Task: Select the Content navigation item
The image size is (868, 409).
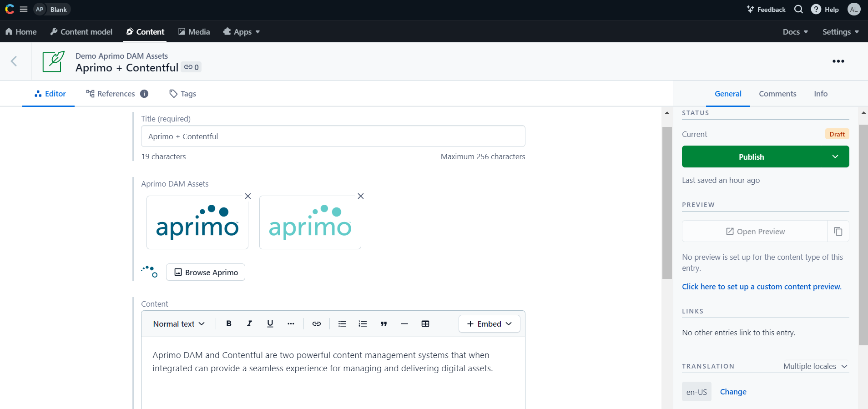Action: tap(145, 32)
